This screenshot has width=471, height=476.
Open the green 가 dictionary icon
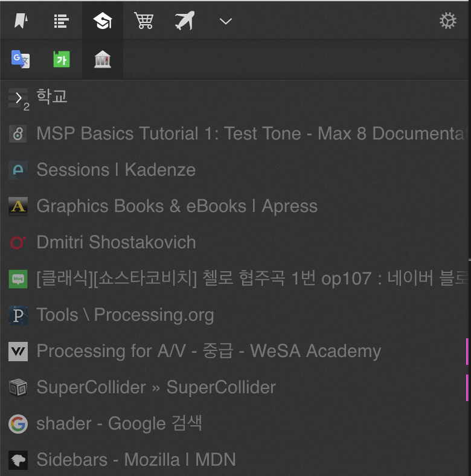pyautogui.click(x=62, y=59)
